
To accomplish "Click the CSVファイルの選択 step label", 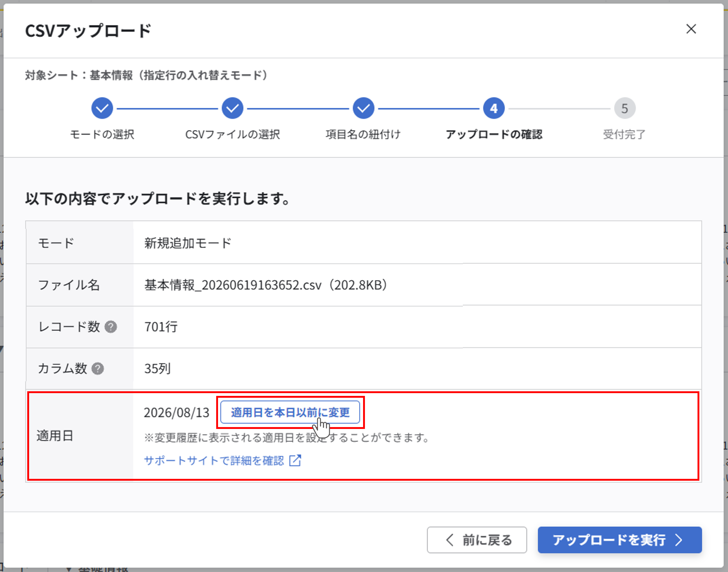I will tap(233, 134).
